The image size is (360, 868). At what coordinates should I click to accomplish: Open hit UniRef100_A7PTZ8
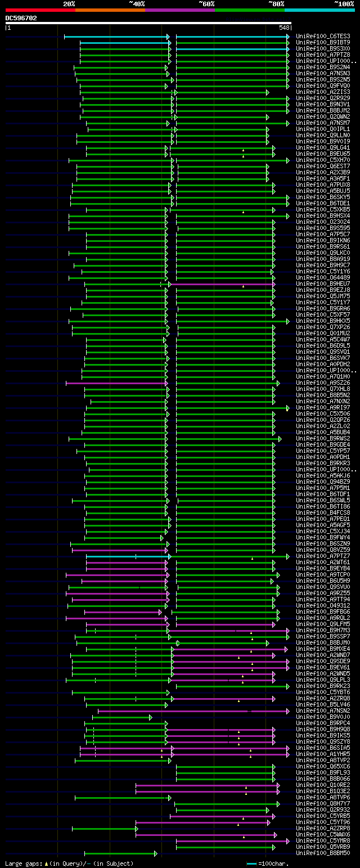323,55
